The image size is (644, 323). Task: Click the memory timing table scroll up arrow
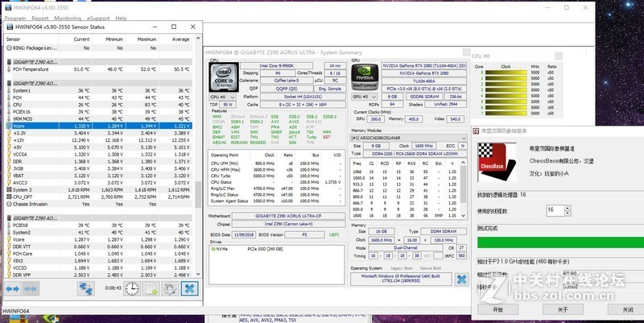tap(464, 163)
